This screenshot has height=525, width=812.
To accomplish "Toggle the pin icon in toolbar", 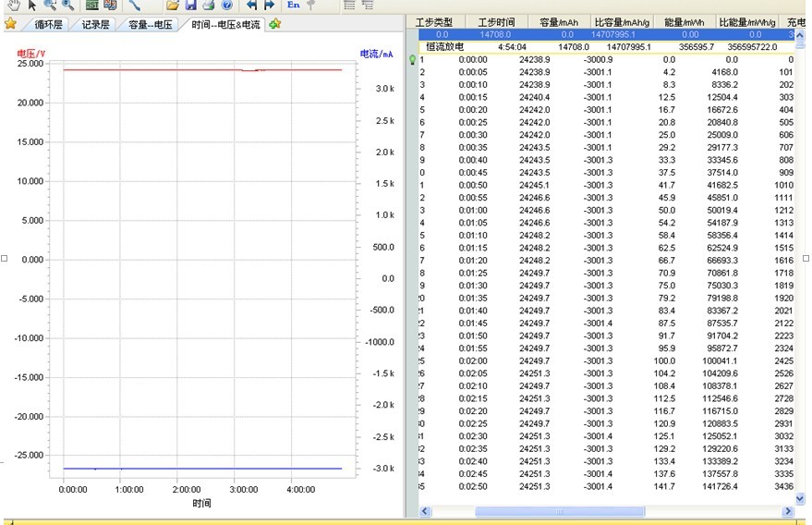I will tap(312, 5).
